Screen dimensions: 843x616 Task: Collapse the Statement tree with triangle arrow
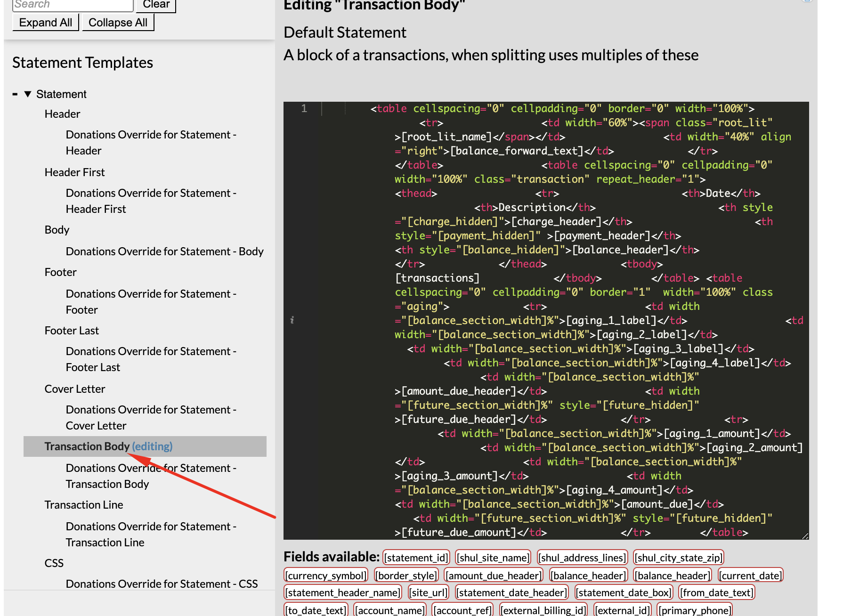(28, 94)
